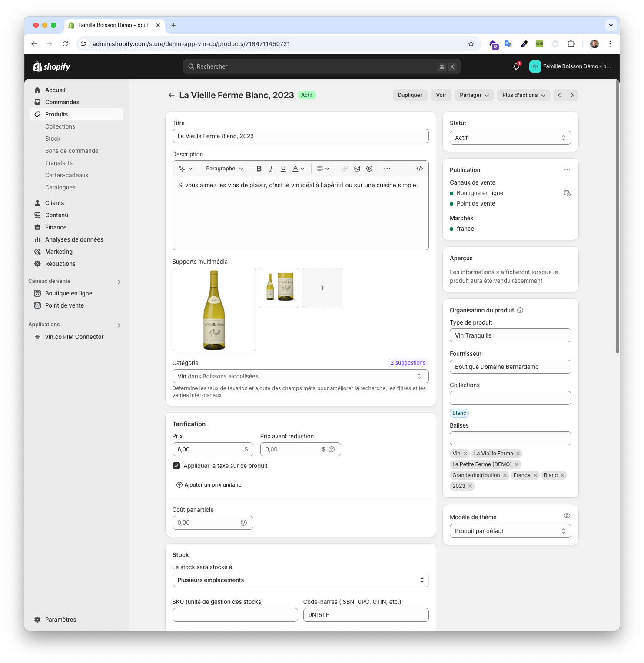Open Modèle de thème dropdown
644x663 pixels.
click(x=511, y=531)
